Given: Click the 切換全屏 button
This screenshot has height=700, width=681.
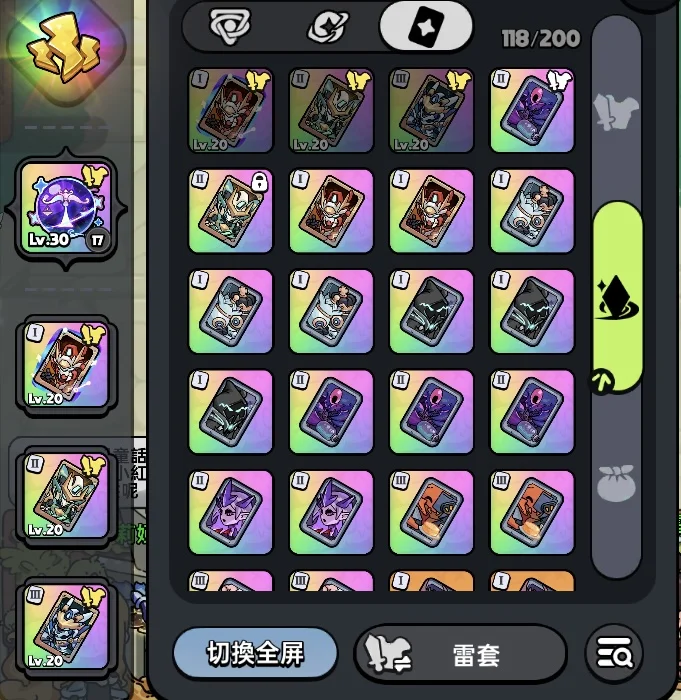Looking at the screenshot, I should pos(255,654).
